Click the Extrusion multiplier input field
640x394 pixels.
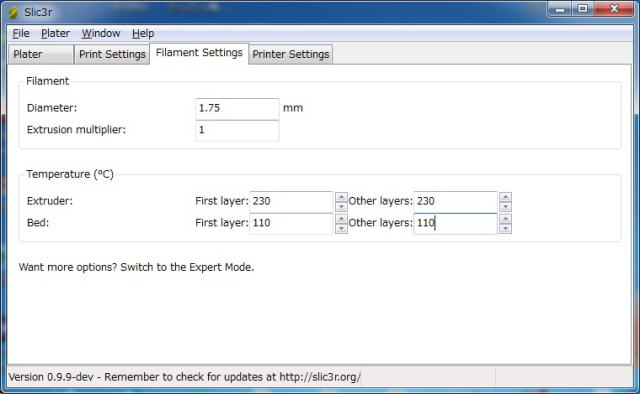pyautogui.click(x=237, y=130)
